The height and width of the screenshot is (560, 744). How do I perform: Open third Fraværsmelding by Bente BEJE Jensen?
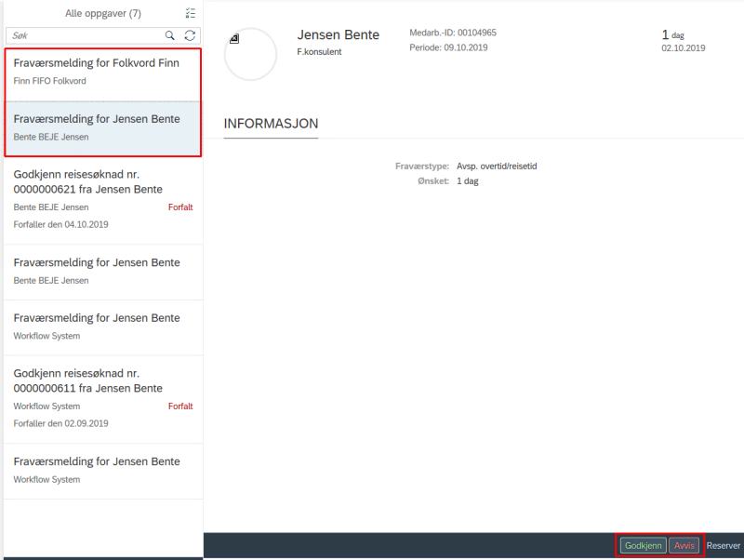pyautogui.click(x=103, y=273)
